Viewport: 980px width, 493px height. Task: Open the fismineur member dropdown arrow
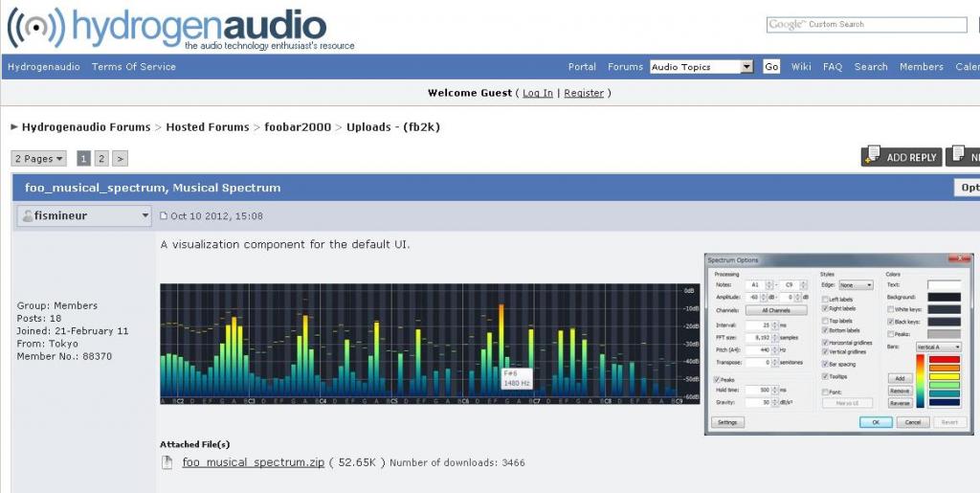click(145, 216)
